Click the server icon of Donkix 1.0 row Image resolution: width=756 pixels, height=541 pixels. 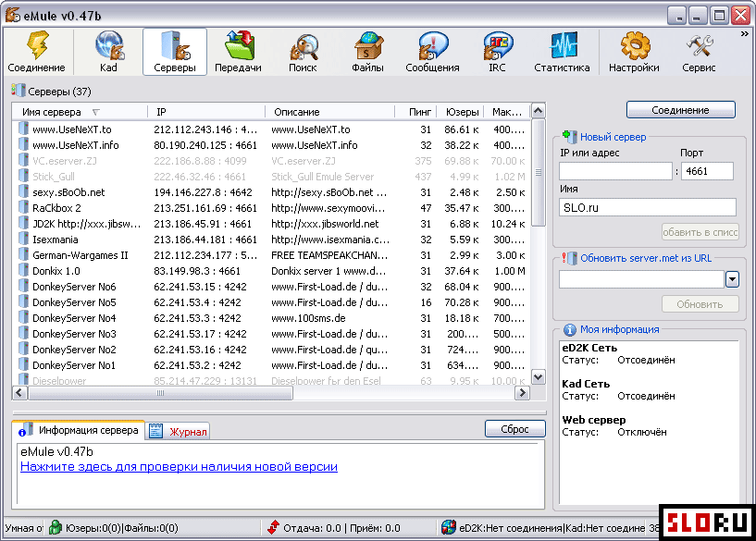pyautogui.click(x=23, y=270)
